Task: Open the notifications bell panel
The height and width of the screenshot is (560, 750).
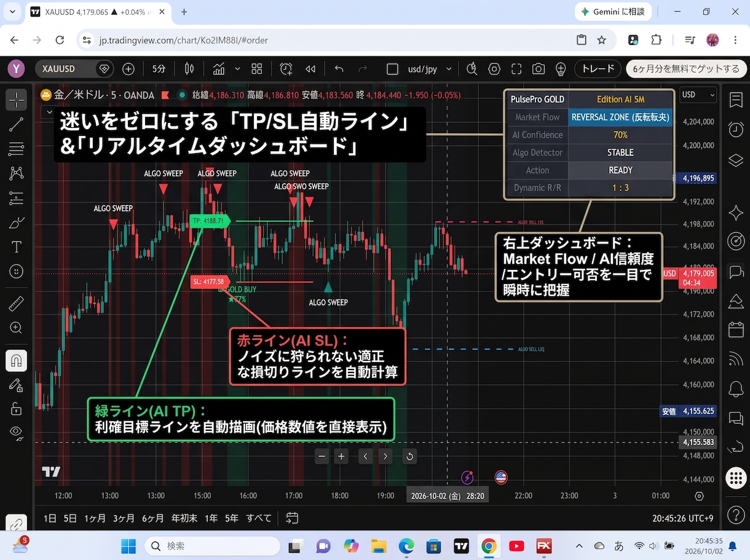Action: click(x=736, y=388)
